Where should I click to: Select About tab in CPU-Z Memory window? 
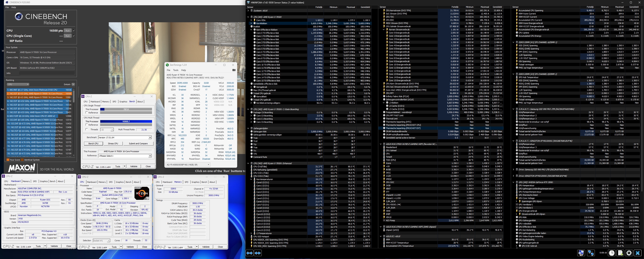coord(212,182)
